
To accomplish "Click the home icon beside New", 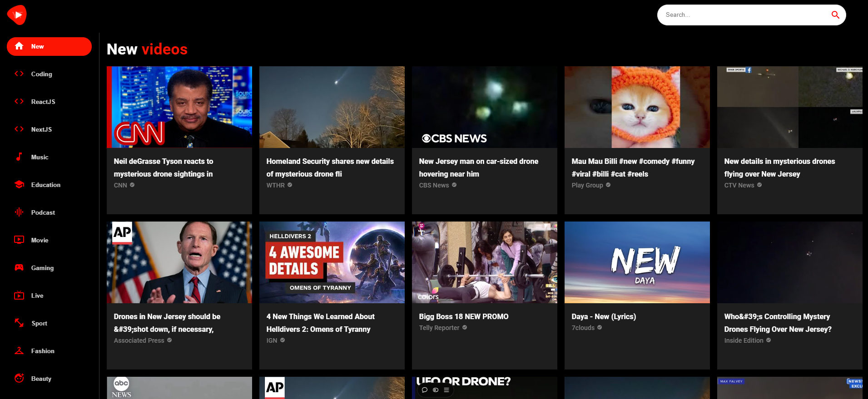I will point(19,46).
